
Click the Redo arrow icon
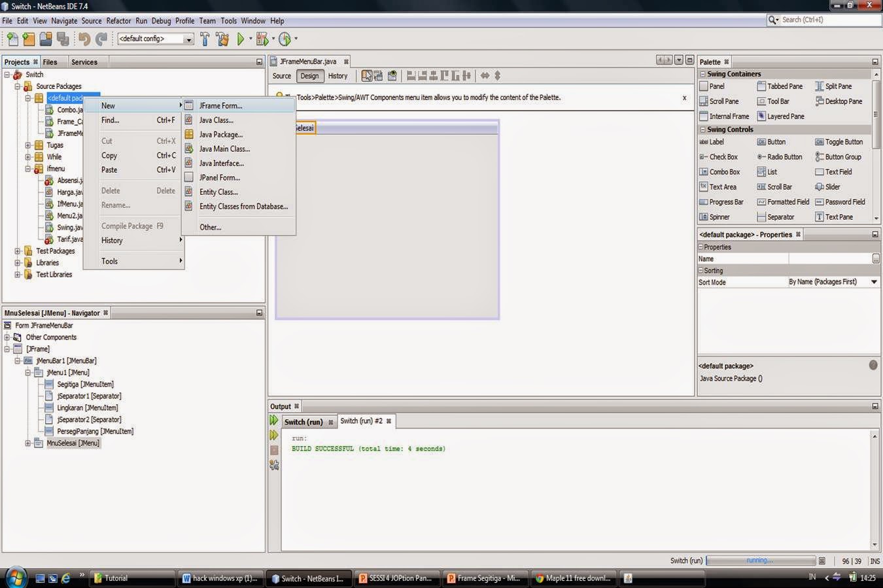(101, 39)
